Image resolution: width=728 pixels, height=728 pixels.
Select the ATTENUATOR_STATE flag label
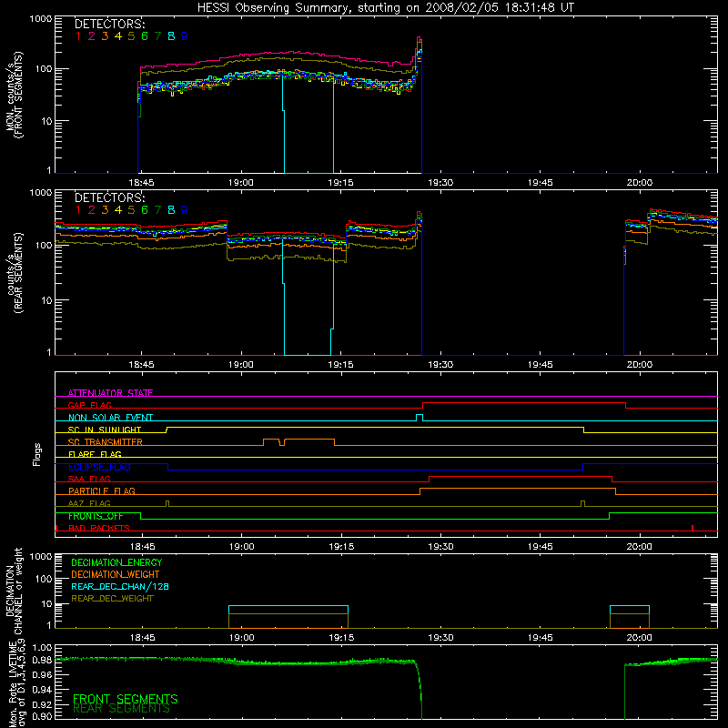click(110, 393)
